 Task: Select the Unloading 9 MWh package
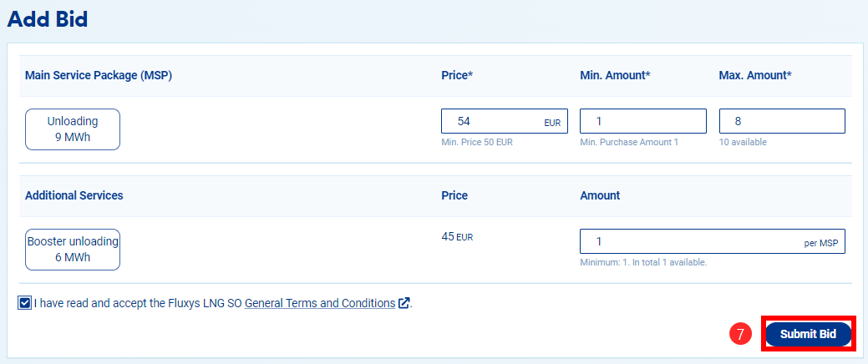[73, 129]
